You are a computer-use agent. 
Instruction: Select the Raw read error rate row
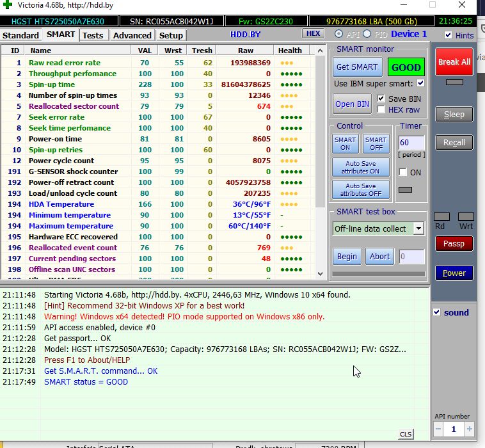pos(158,63)
